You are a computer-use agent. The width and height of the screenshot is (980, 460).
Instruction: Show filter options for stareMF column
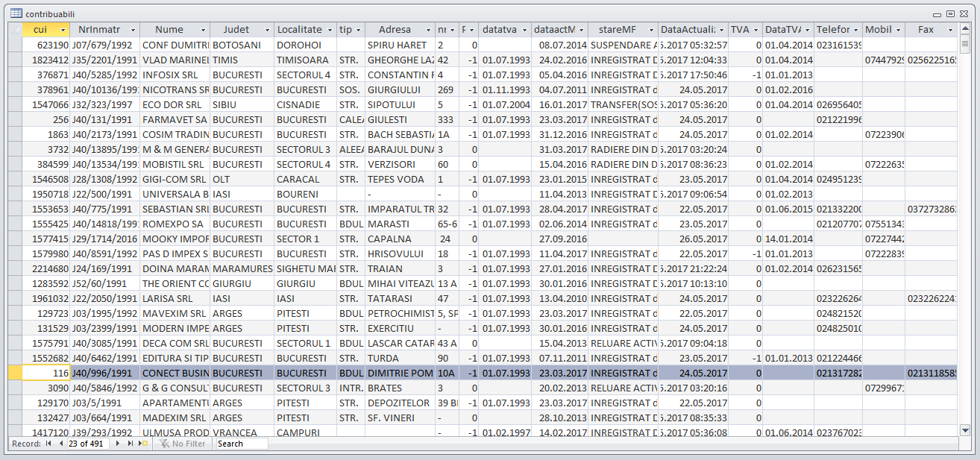650,30
